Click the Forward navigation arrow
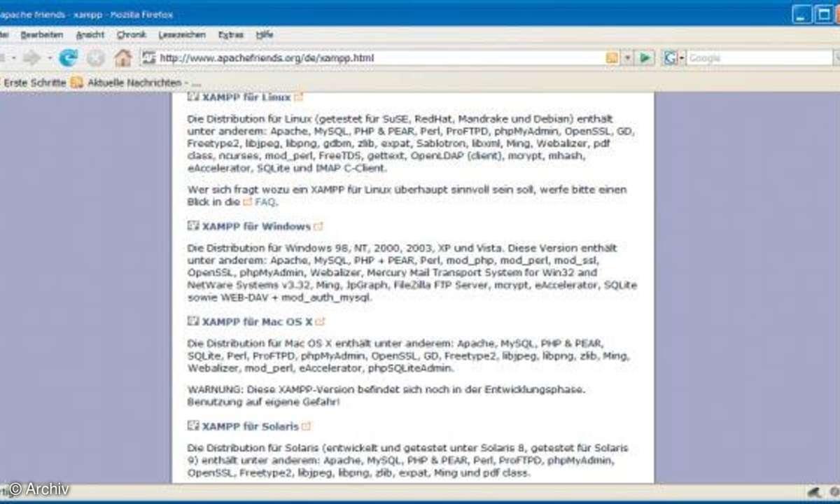This screenshot has height=504, width=840. coord(32,58)
